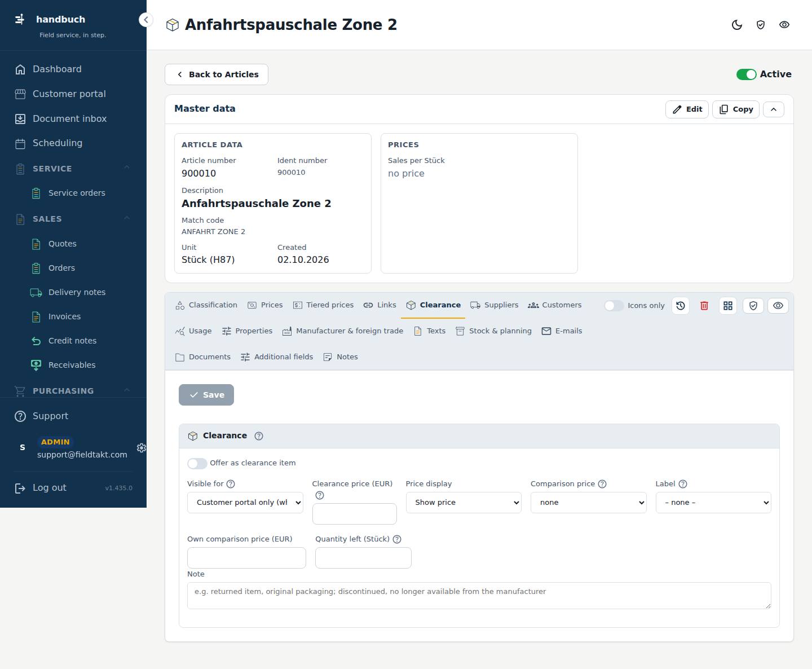
Task: Open history clock icon in tab toolbar
Action: (681, 306)
